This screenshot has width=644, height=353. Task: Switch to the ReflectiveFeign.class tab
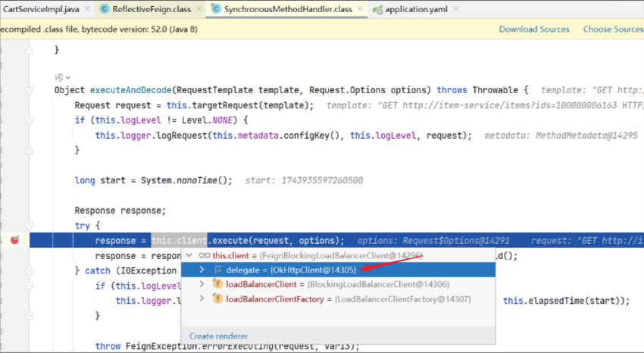tap(152, 9)
